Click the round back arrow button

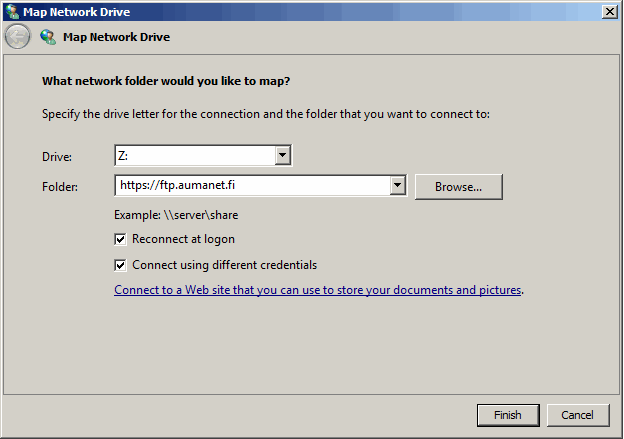(18, 37)
